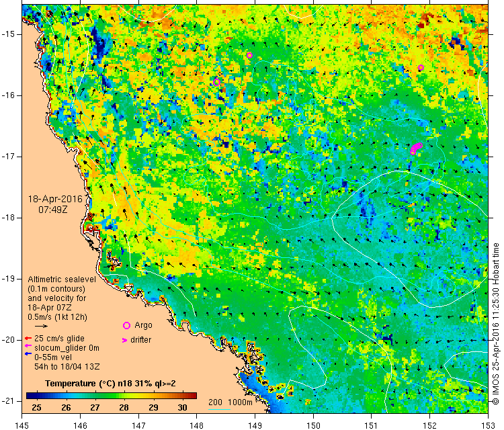This screenshot has width=504, height=430.
Task: Click the Temperature (°C) colour bar title
Action: 110,384
